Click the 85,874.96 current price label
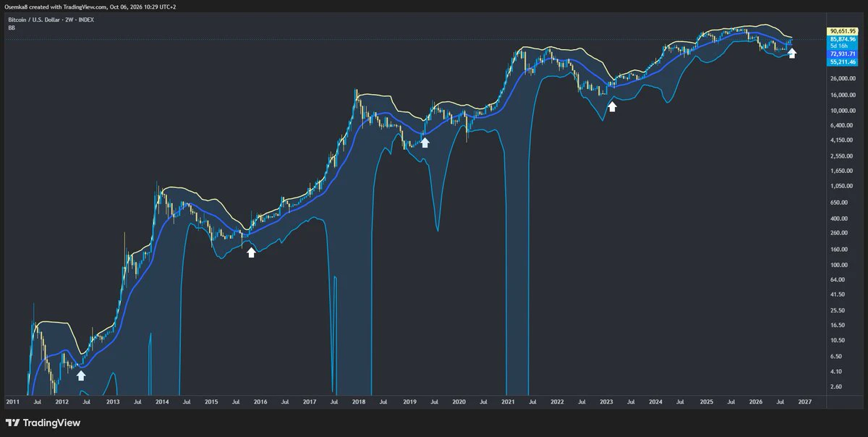 843,39
